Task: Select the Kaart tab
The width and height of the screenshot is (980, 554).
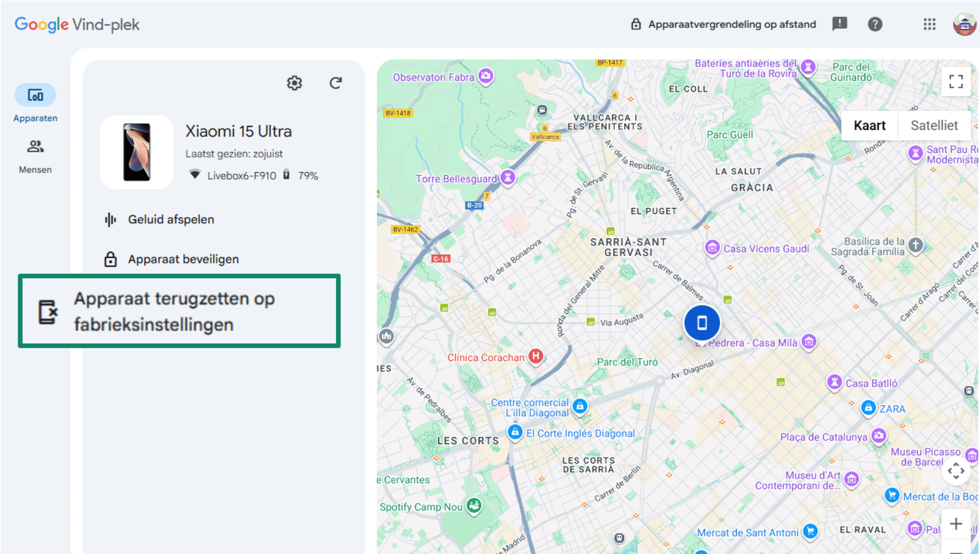Action: tap(869, 125)
